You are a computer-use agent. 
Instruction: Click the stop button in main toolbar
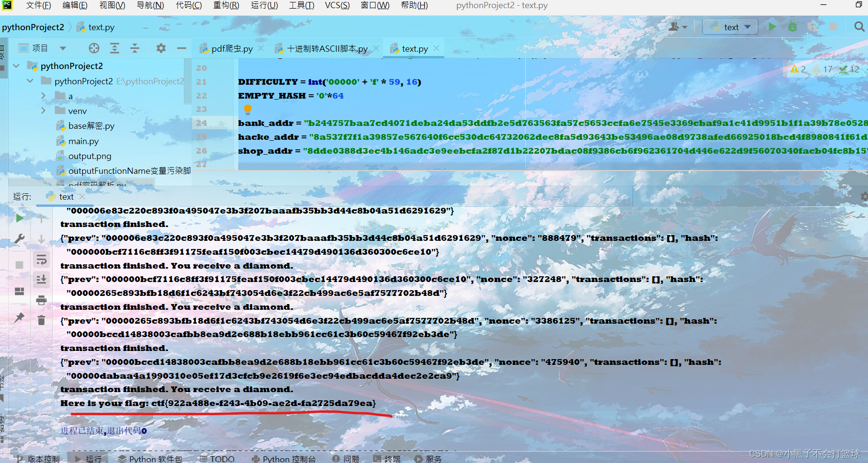click(x=833, y=27)
